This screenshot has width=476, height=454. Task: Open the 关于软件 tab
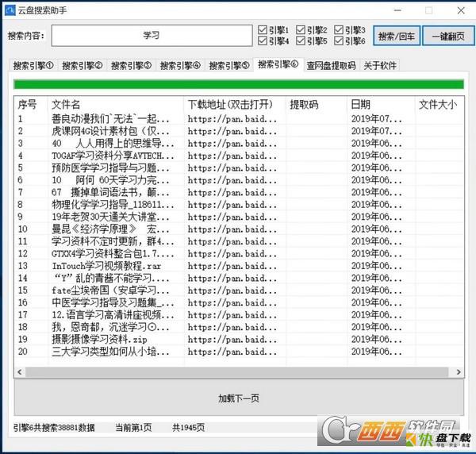(380, 65)
